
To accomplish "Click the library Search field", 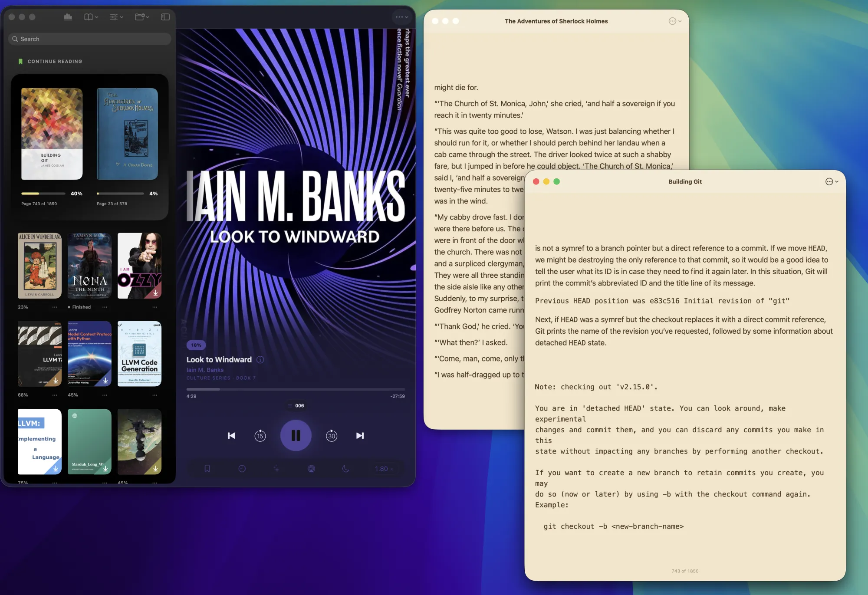I will 89,39.
